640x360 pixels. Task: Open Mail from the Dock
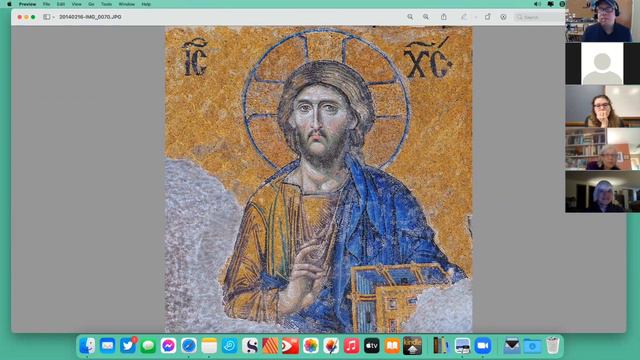(107, 346)
